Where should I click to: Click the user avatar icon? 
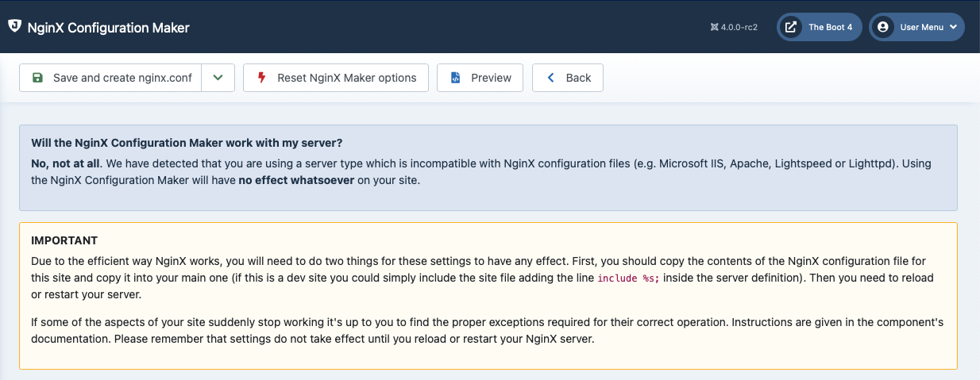[882, 27]
